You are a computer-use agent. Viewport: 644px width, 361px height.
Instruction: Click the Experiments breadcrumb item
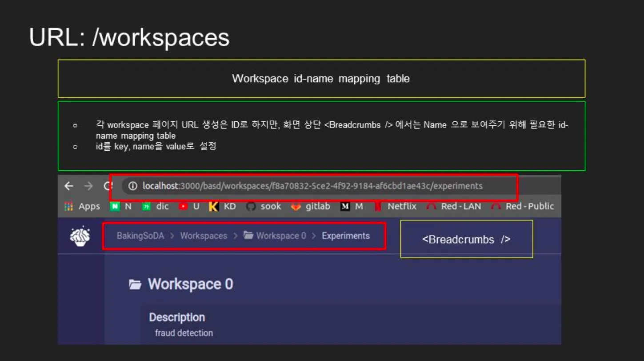pyautogui.click(x=346, y=236)
